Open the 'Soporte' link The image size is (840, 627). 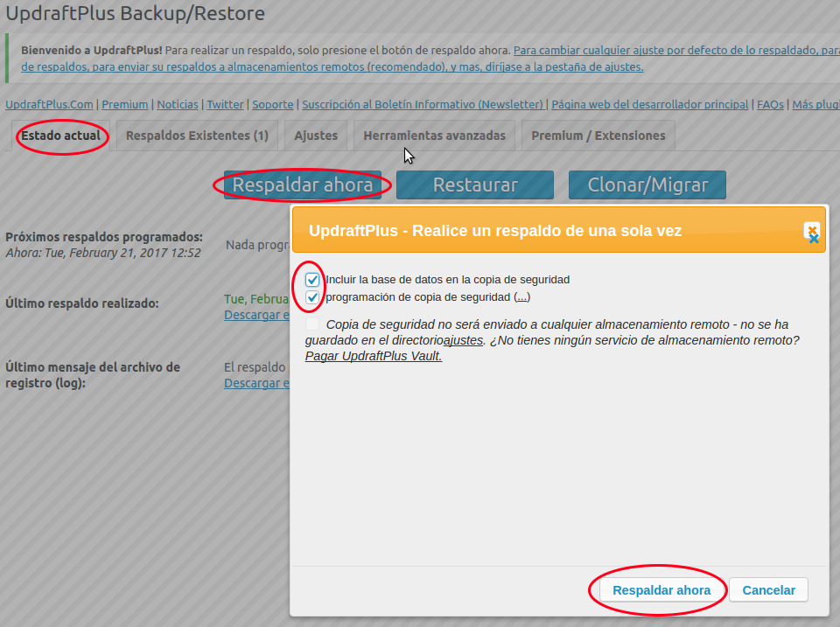[x=273, y=104]
